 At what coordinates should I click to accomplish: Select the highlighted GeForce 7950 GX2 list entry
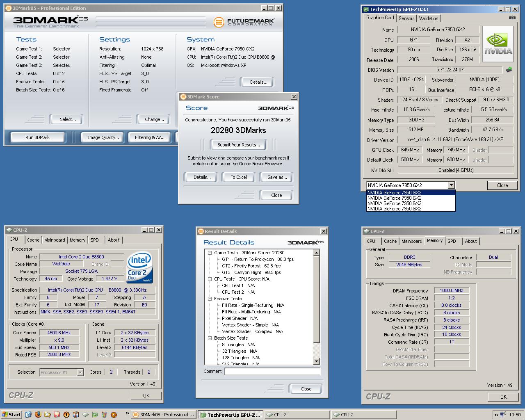point(411,192)
